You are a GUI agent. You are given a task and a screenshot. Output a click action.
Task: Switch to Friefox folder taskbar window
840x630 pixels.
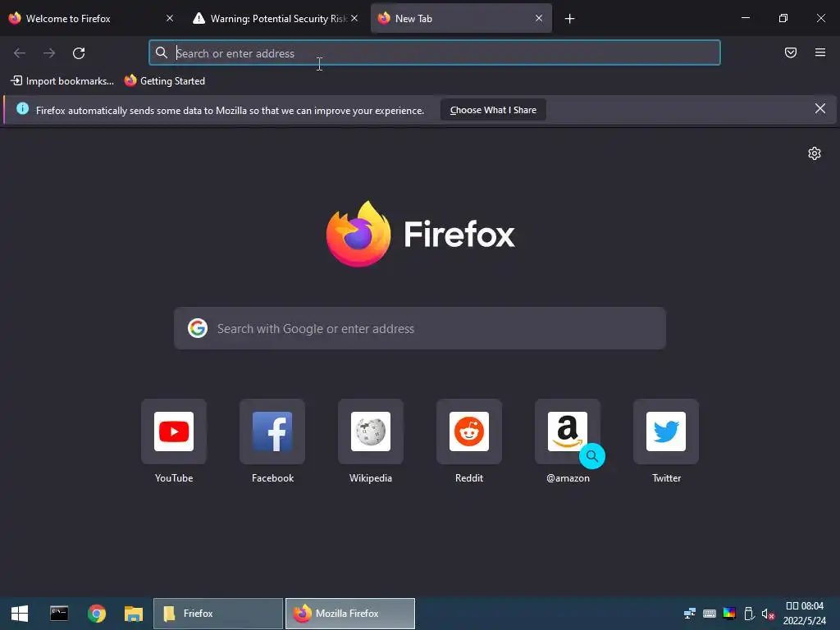[x=218, y=614]
